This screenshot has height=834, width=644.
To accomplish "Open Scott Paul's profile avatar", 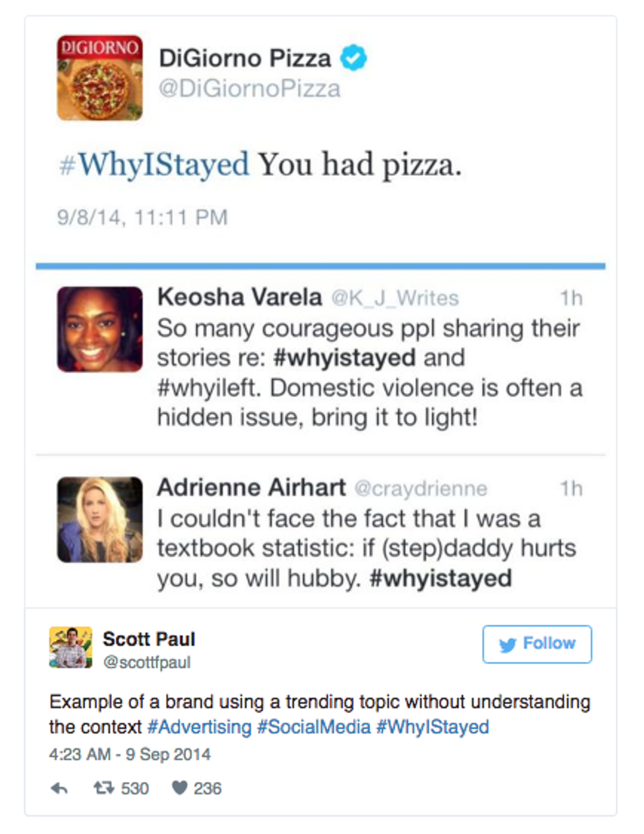I will [x=71, y=647].
